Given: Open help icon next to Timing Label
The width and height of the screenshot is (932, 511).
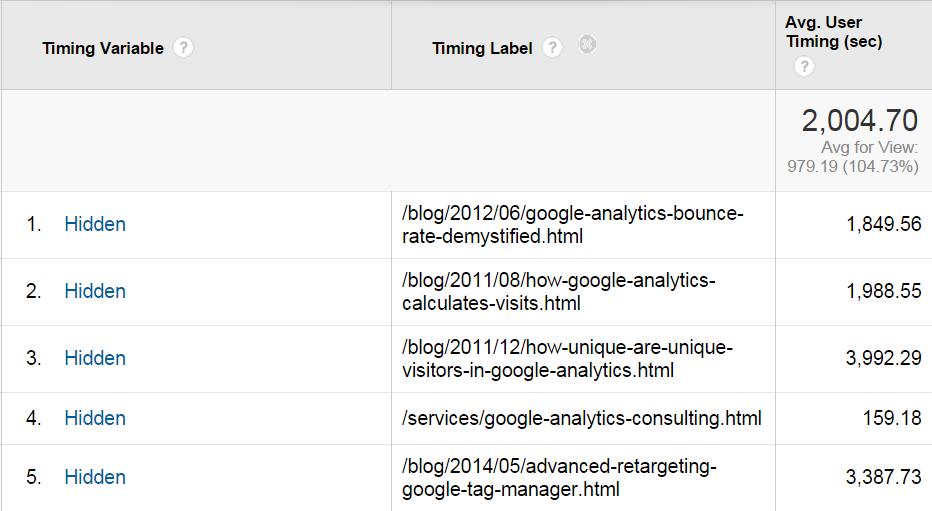Looking at the screenshot, I should tap(552, 48).
